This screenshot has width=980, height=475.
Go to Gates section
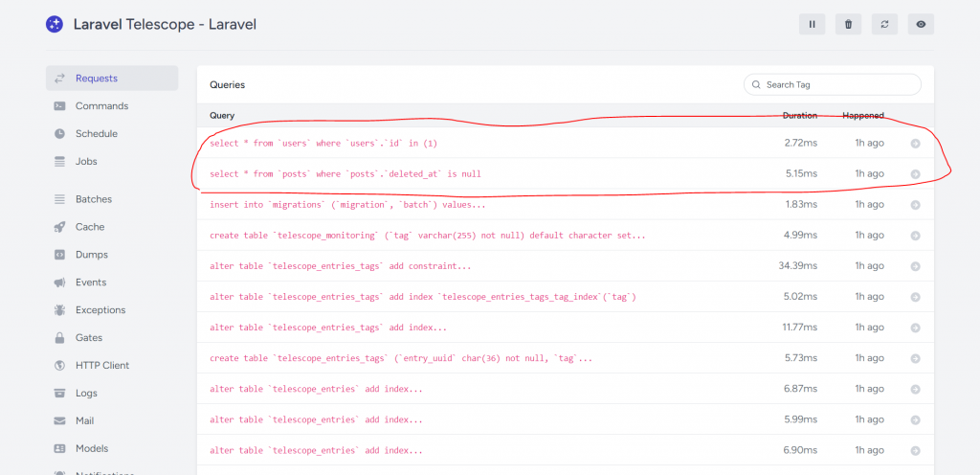112,337
